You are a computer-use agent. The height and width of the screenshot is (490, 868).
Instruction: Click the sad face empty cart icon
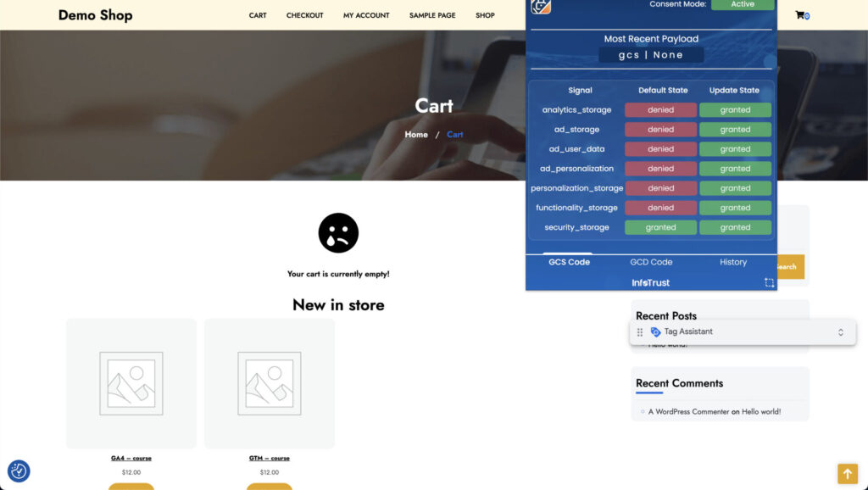click(338, 232)
